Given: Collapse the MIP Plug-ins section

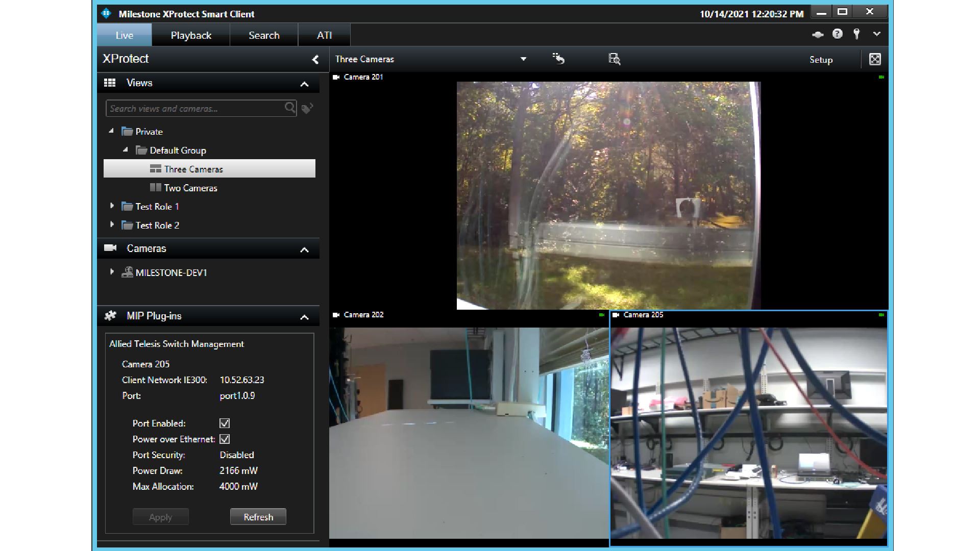Looking at the screenshot, I should pos(304,317).
